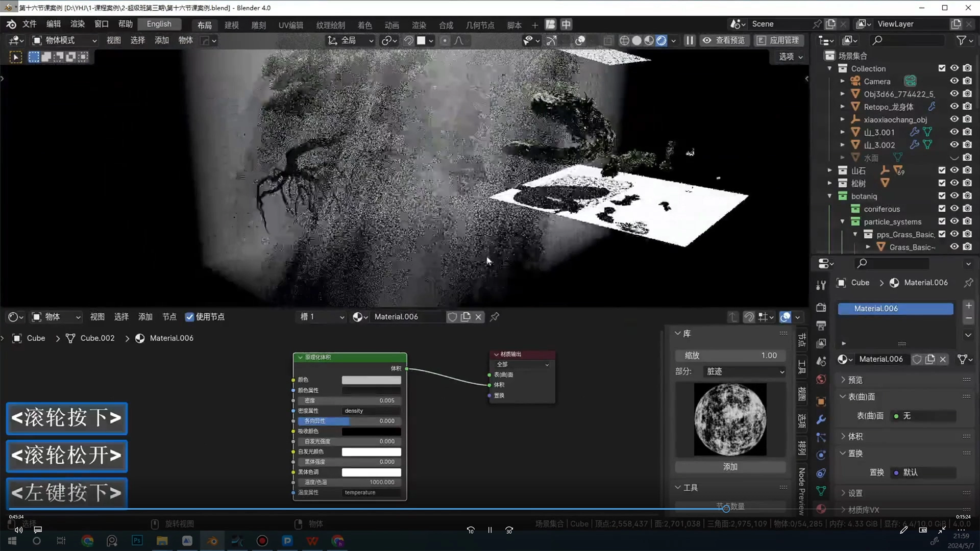
Task: Add a new material slot with plus
Action: click(x=968, y=306)
